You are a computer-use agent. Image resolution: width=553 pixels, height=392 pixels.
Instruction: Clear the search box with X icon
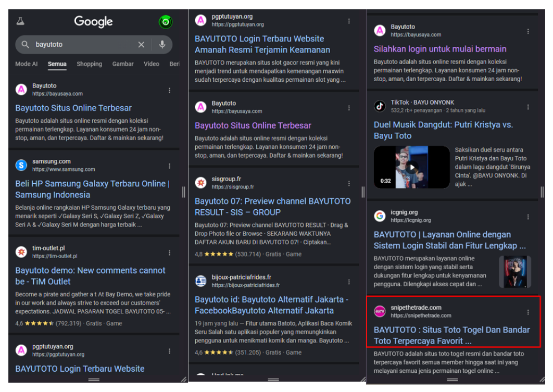141,45
